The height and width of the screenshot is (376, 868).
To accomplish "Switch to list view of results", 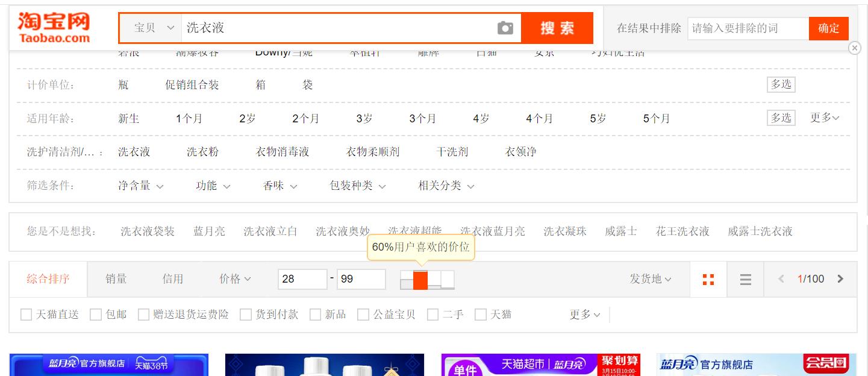I will (x=745, y=279).
